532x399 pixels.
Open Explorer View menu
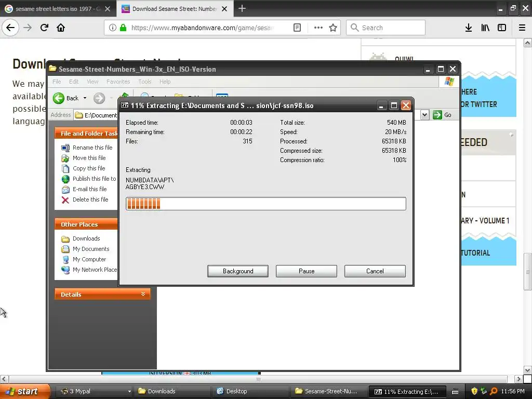point(92,82)
